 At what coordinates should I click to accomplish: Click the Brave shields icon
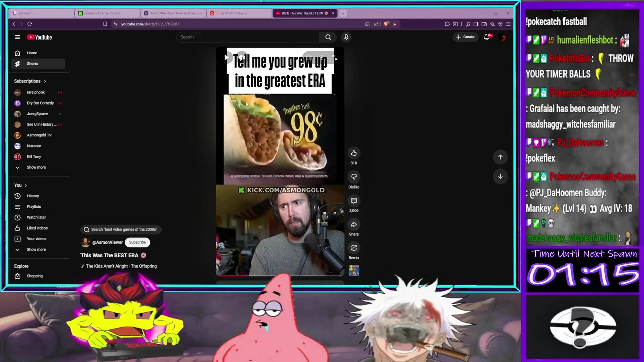coord(386,24)
